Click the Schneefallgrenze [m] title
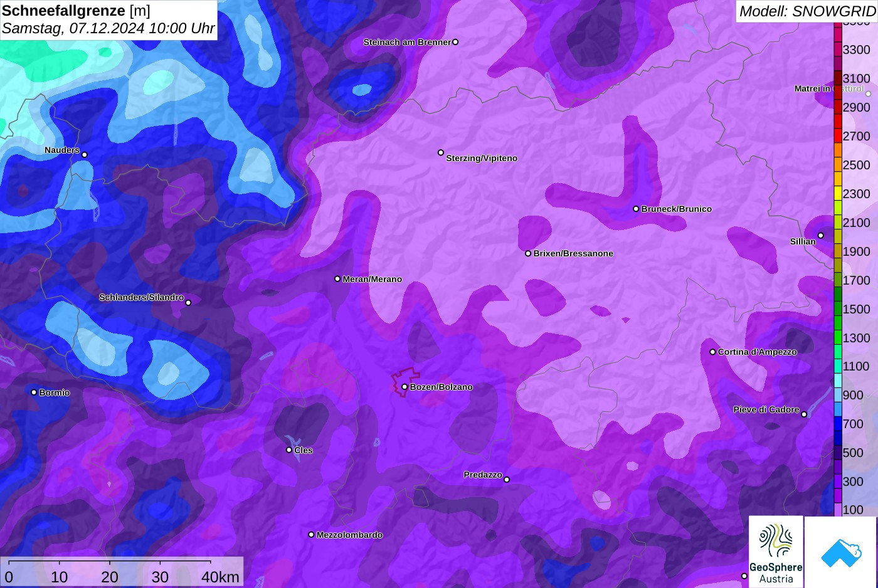 (76, 11)
